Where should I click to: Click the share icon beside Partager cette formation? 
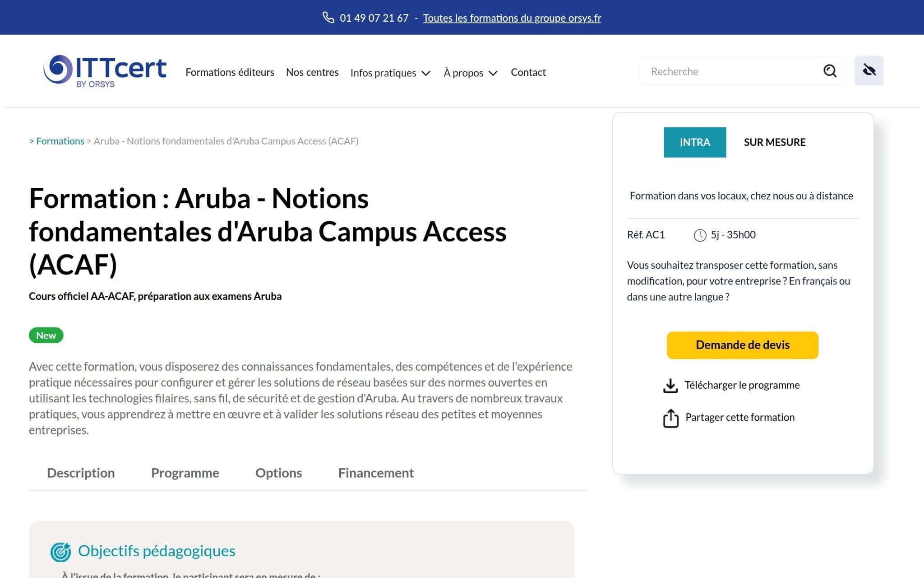670,418
